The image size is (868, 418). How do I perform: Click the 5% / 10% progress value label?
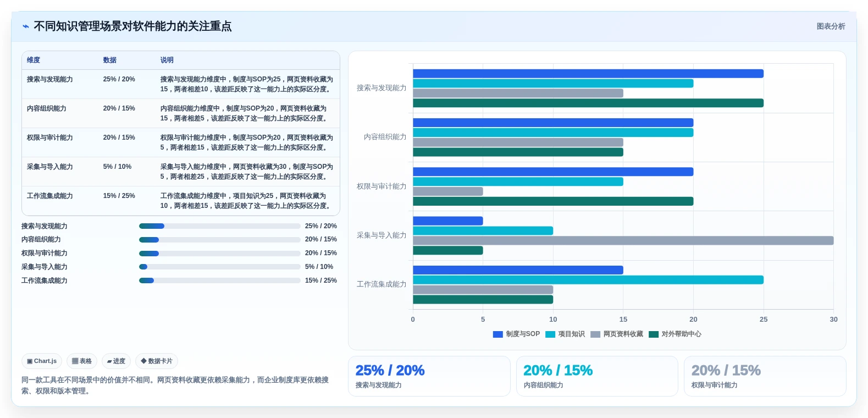click(319, 267)
